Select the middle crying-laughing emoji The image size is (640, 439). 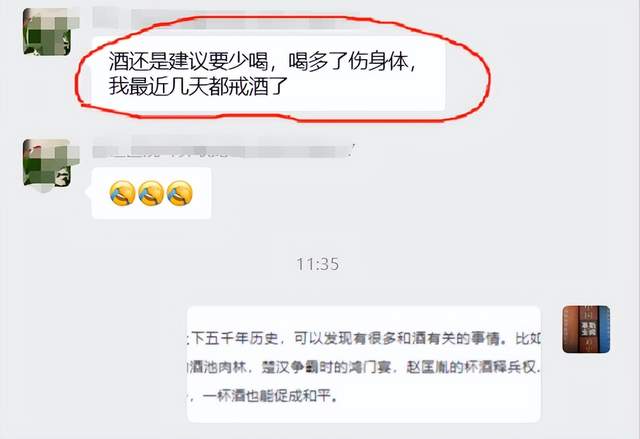[x=151, y=193]
